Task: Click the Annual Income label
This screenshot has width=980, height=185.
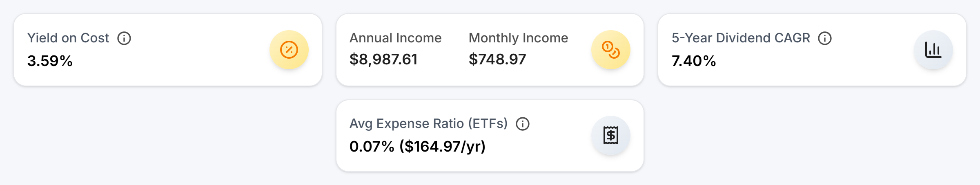Action: [395, 38]
